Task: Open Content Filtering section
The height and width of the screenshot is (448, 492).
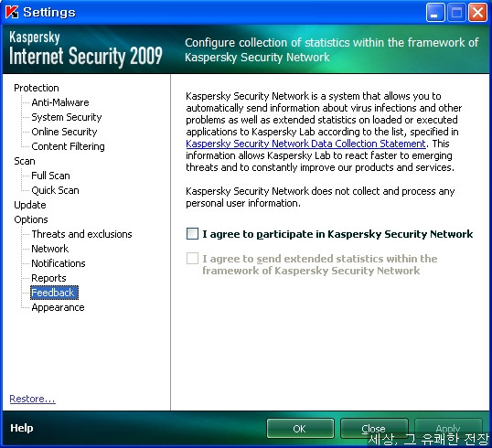Action: (x=68, y=146)
